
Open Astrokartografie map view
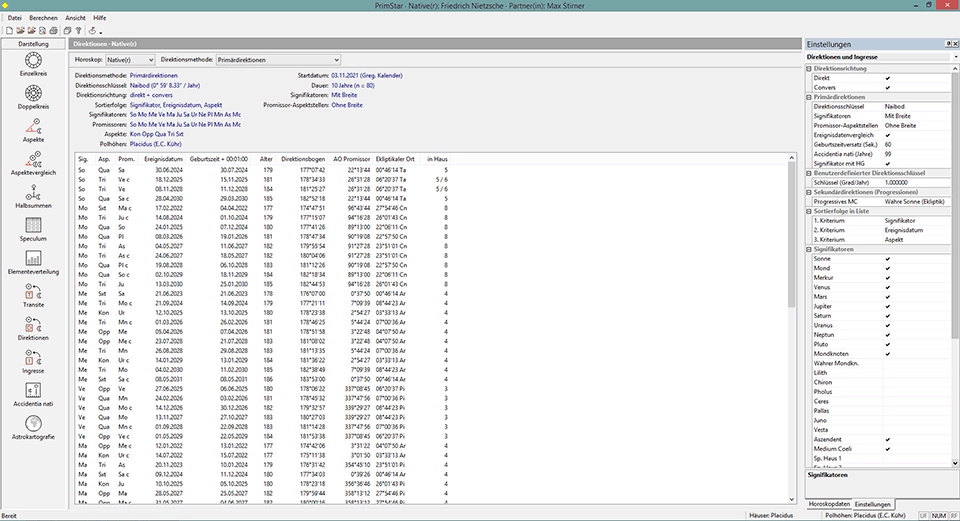33,427
